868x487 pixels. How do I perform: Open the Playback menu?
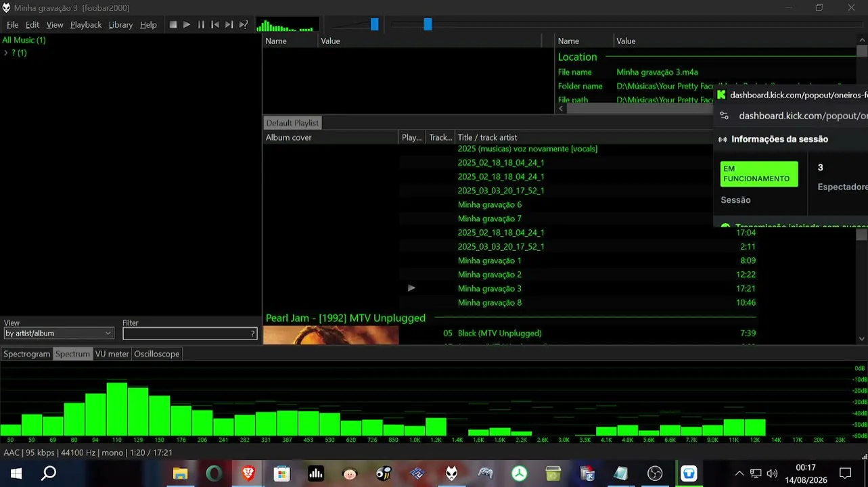pos(86,25)
